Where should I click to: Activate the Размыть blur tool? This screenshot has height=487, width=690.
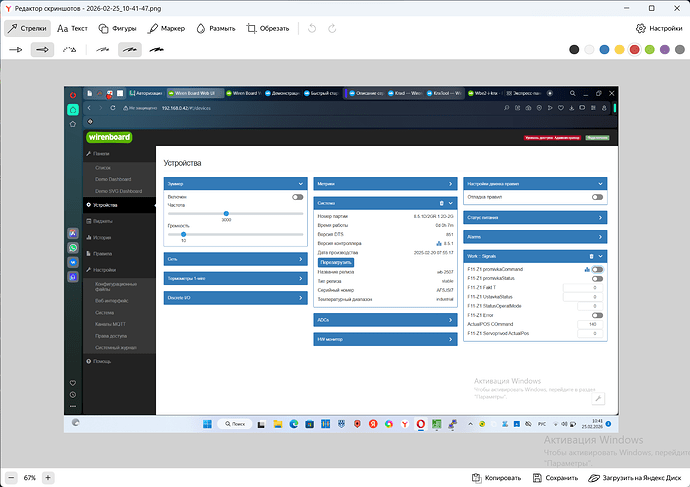tap(216, 29)
